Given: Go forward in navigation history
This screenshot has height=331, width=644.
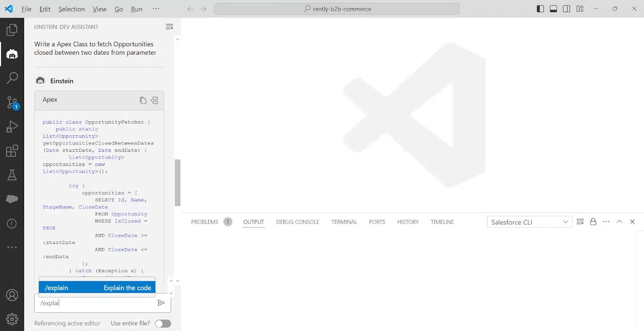Looking at the screenshot, I should pos(203,9).
